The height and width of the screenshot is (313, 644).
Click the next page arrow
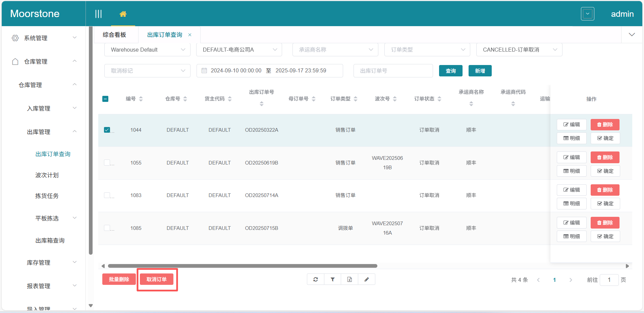tap(571, 280)
